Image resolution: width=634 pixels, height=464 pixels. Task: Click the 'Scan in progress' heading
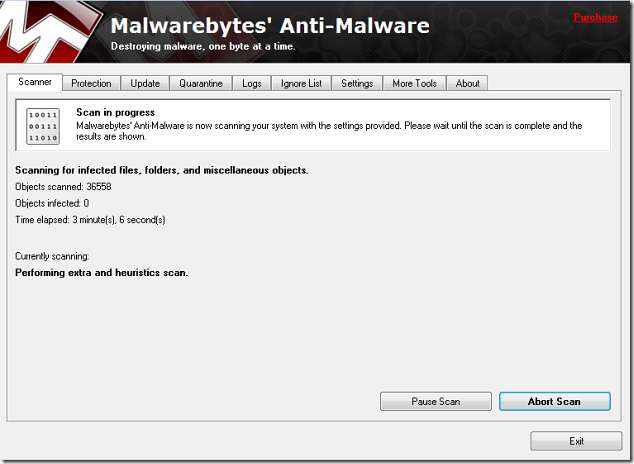tap(115, 113)
